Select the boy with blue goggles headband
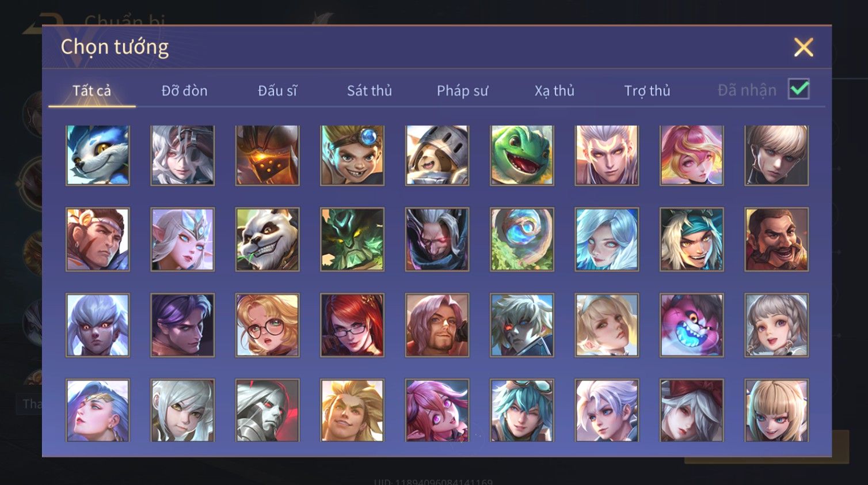The height and width of the screenshot is (485, 868). pyautogui.click(x=352, y=156)
